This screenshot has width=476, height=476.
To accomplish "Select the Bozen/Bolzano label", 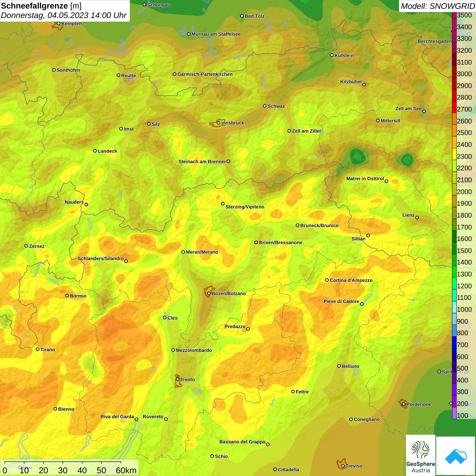I will point(228,293).
